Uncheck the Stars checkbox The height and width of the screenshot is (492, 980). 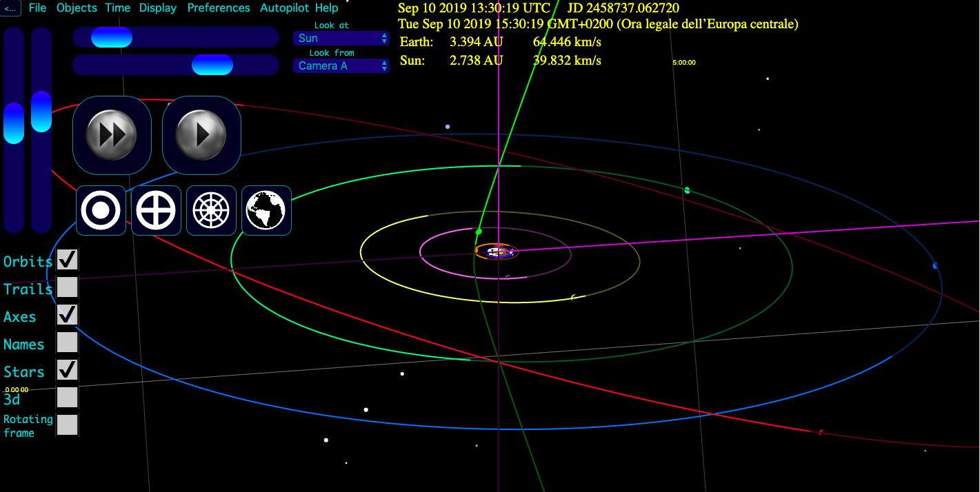[67, 370]
